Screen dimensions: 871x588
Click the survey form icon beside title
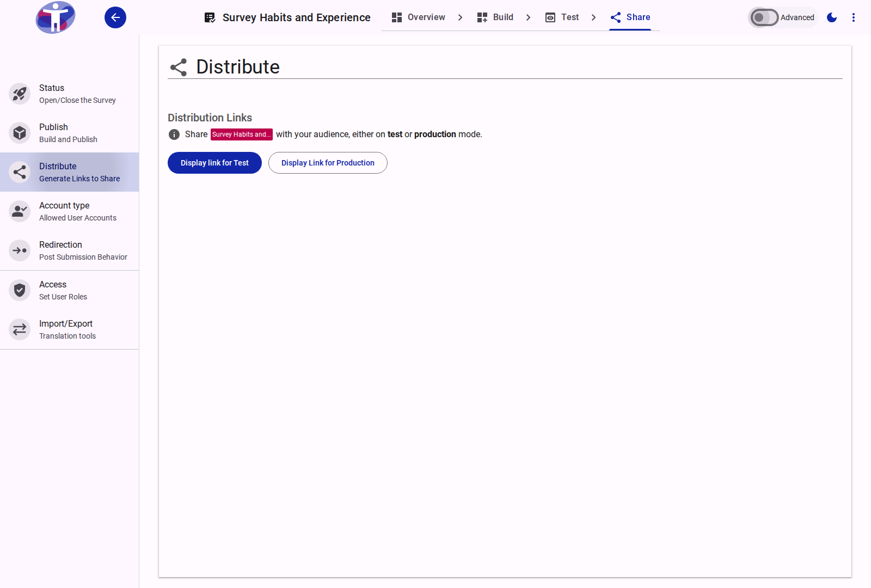point(210,17)
